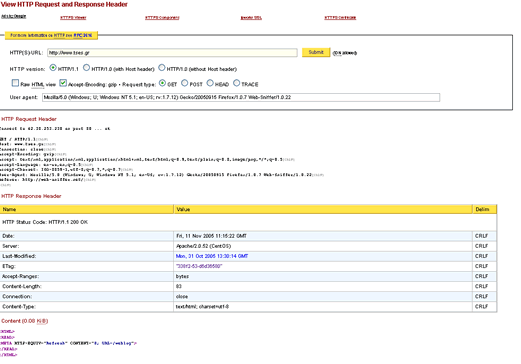Select the POST request type
The height and width of the screenshot is (364, 521).
[185, 83]
